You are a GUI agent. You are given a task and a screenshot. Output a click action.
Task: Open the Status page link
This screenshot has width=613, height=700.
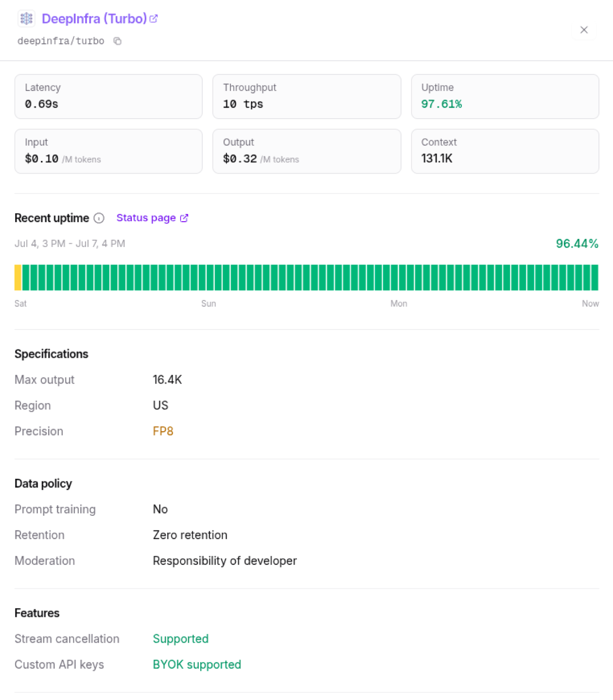point(146,218)
